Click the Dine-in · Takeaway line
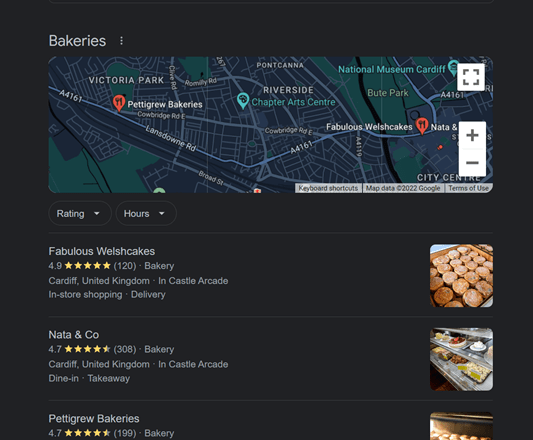 coord(89,378)
